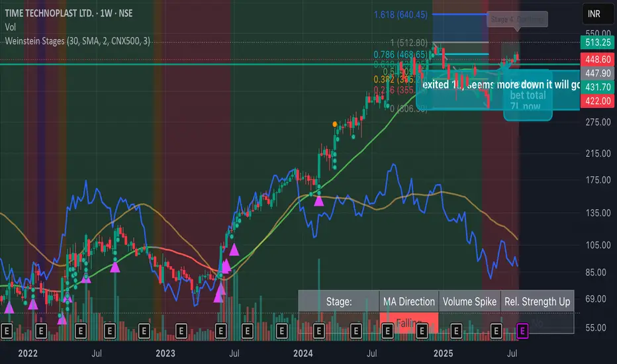The width and height of the screenshot is (617, 364).
Task: Click the 513.25 green price label
Action: point(597,42)
